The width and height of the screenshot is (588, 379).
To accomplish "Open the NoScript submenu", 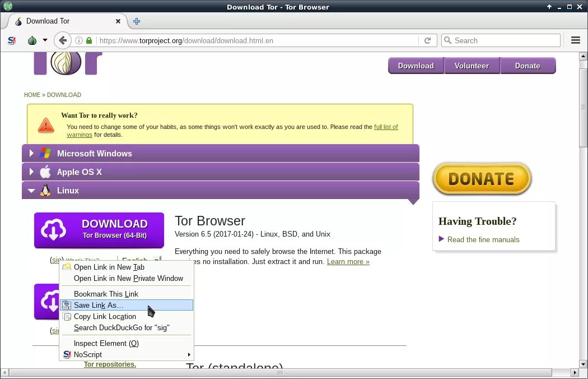I will pos(127,354).
